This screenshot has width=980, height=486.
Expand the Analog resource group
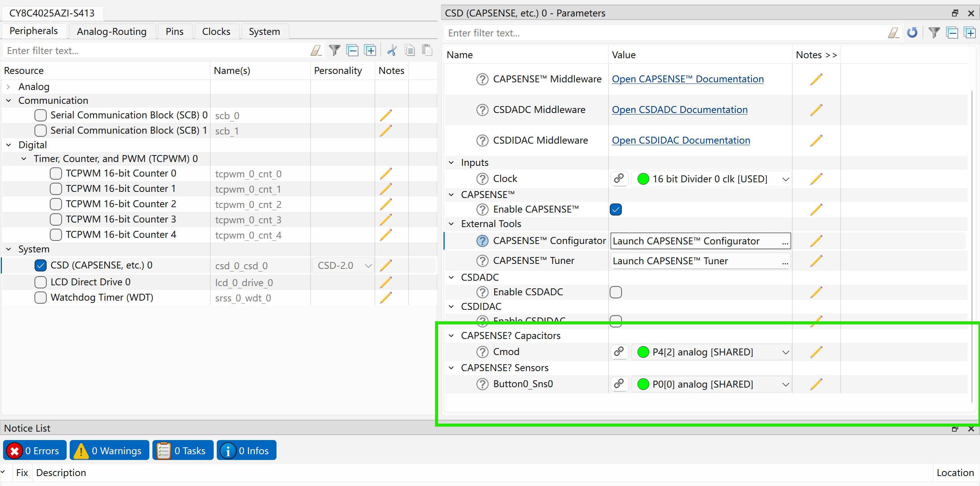[8, 87]
